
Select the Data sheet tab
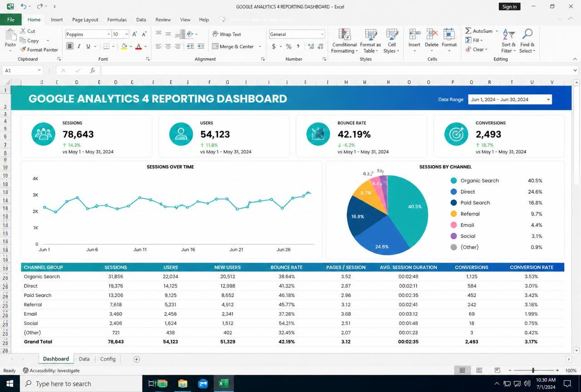tap(84, 359)
